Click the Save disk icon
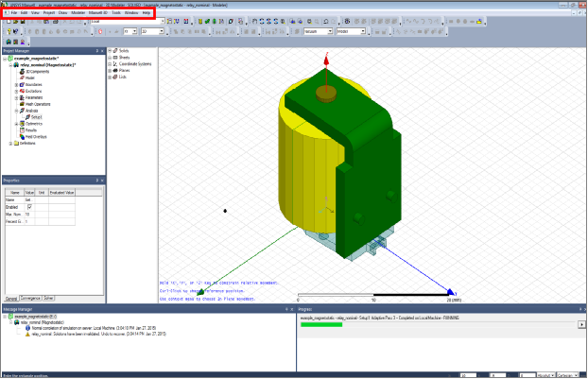Image resolution: width=588 pixels, height=379 pixels. [23, 22]
